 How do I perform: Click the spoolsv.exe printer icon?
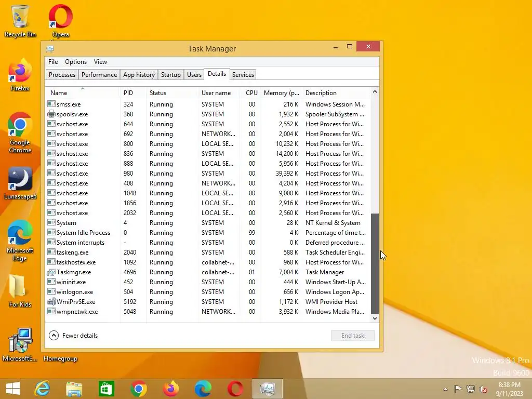[51, 114]
